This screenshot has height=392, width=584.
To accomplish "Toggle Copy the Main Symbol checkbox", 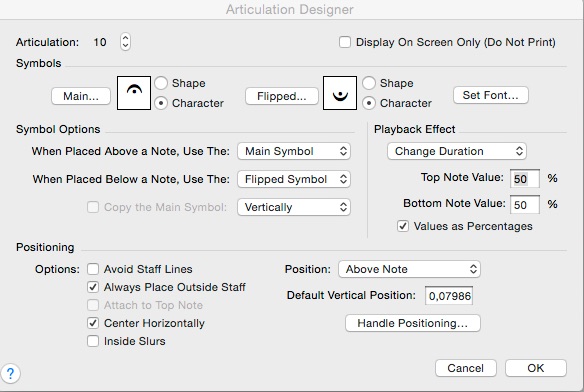I will click(93, 207).
